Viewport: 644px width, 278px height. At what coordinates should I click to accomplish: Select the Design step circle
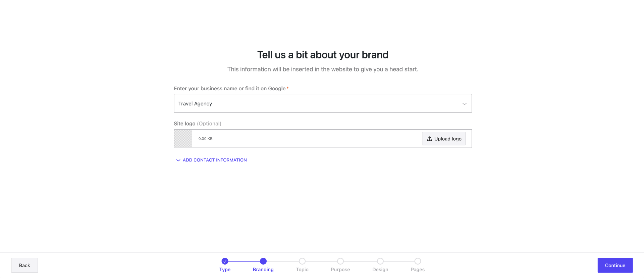pyautogui.click(x=380, y=261)
